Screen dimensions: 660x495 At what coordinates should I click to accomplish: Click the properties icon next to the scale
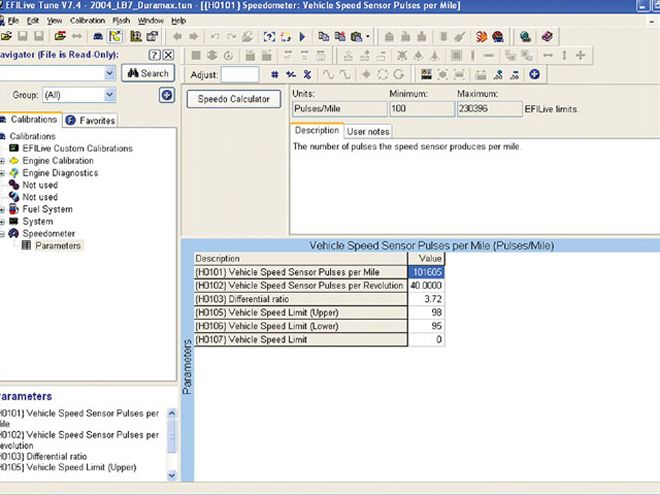pyautogui.click(x=152, y=37)
